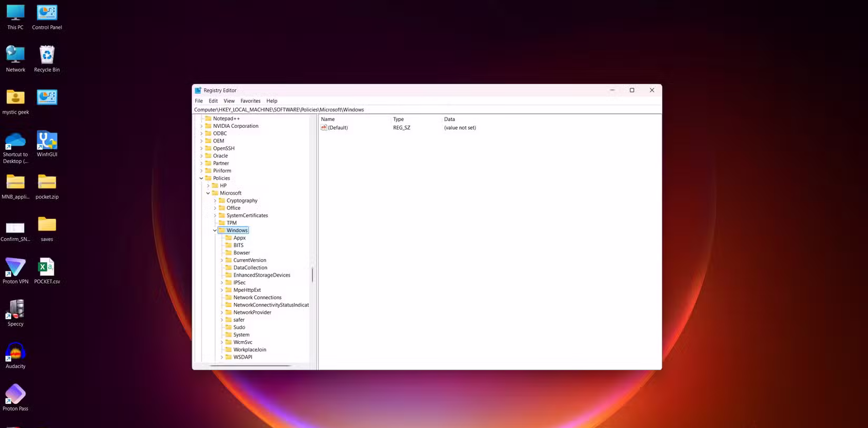The height and width of the screenshot is (428, 868).
Task: Select the Network Connections key
Action: pyautogui.click(x=257, y=298)
